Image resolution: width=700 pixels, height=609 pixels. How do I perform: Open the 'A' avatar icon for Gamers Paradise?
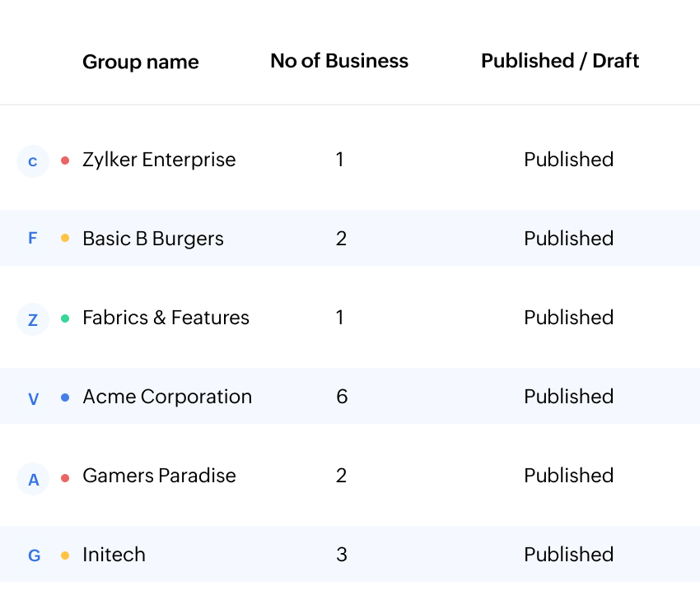(33, 478)
